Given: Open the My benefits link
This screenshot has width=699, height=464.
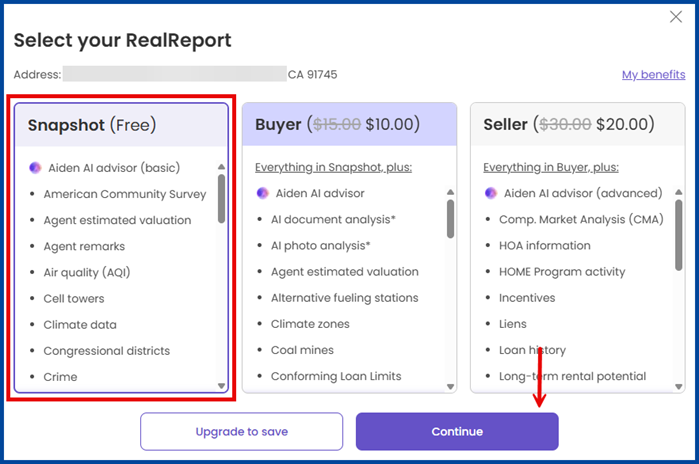Looking at the screenshot, I should click(x=653, y=75).
